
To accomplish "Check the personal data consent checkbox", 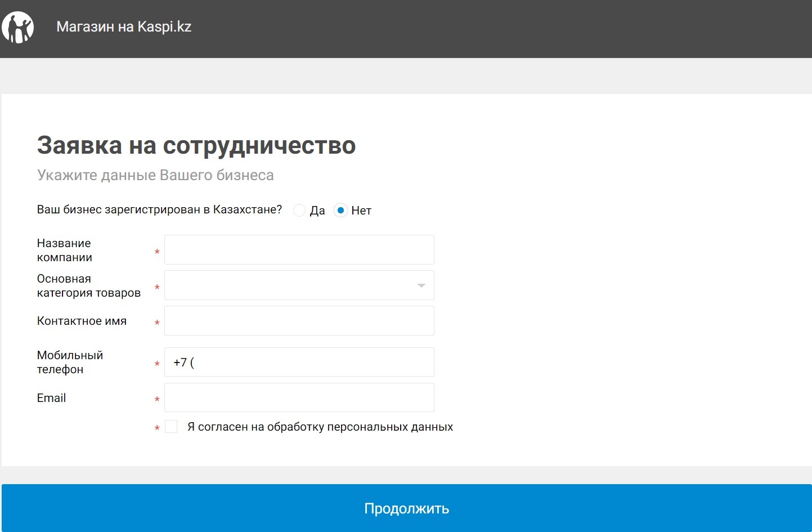I will pyautogui.click(x=171, y=427).
